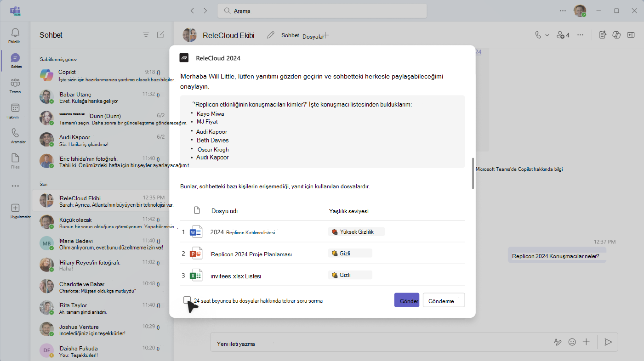Screen dimensions: 644x361
Task: Click the dialog vertical scrollbar
Action: 473,174
